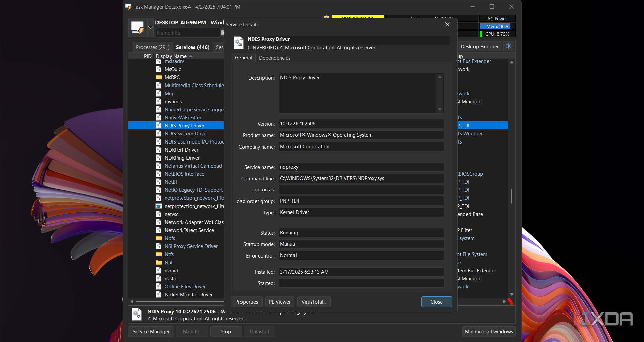The height and width of the screenshot is (342, 644).
Task: Click the Null folder icon
Action: click(159, 263)
